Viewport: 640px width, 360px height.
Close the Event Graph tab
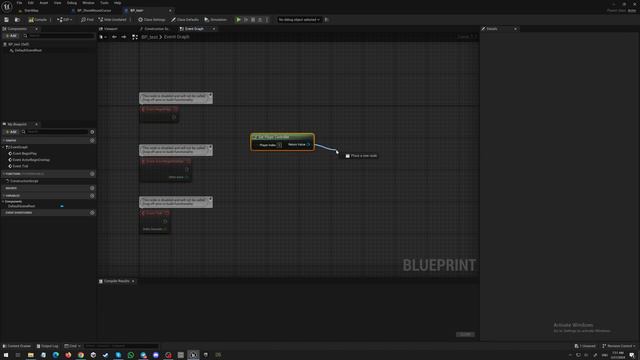(x=213, y=29)
